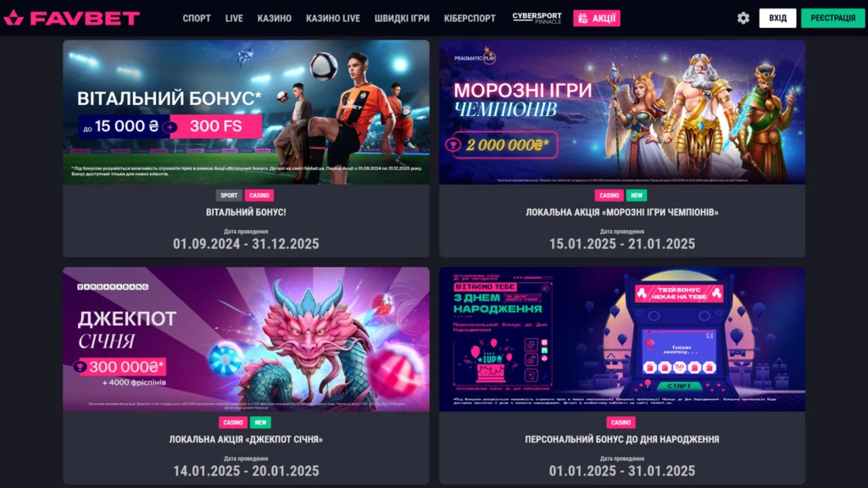Image resolution: width=868 pixels, height=488 pixels.
Task: Click the CASINO tag under birthday bonus card
Action: pos(620,422)
